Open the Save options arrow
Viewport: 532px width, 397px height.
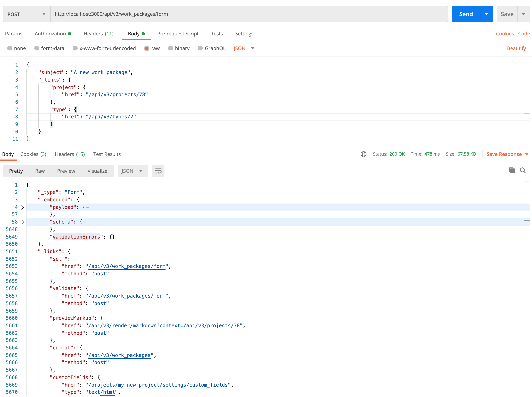[x=524, y=14]
